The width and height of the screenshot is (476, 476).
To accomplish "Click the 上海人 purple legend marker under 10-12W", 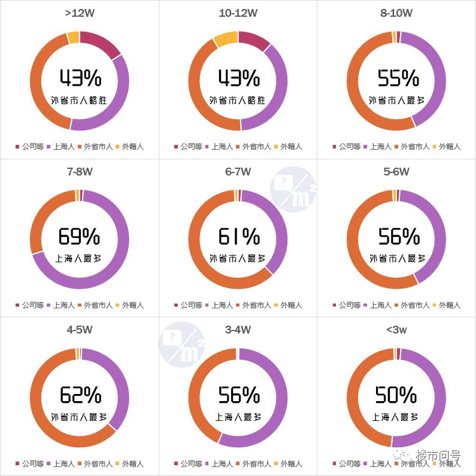I will (208, 147).
